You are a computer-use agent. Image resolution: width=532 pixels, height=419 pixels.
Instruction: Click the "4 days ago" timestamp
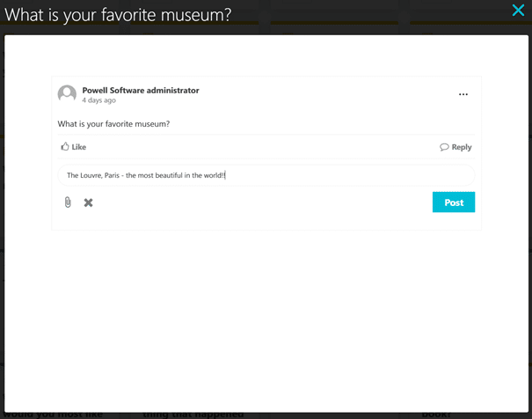point(98,100)
